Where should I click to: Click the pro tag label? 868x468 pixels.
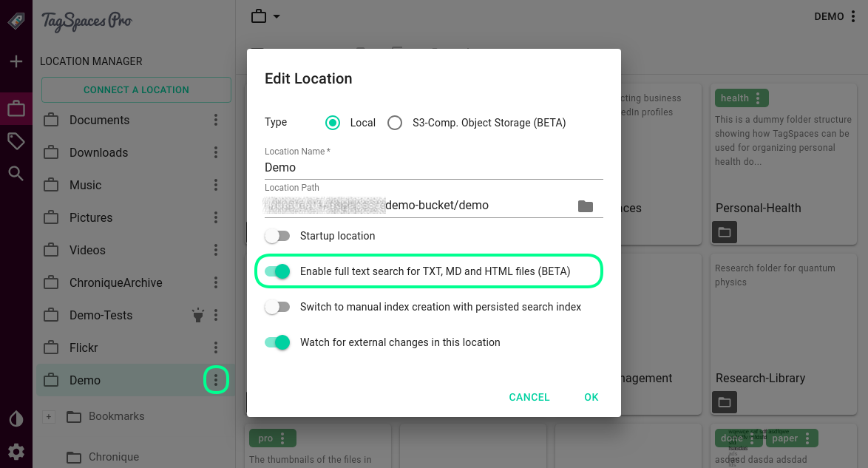click(x=265, y=438)
